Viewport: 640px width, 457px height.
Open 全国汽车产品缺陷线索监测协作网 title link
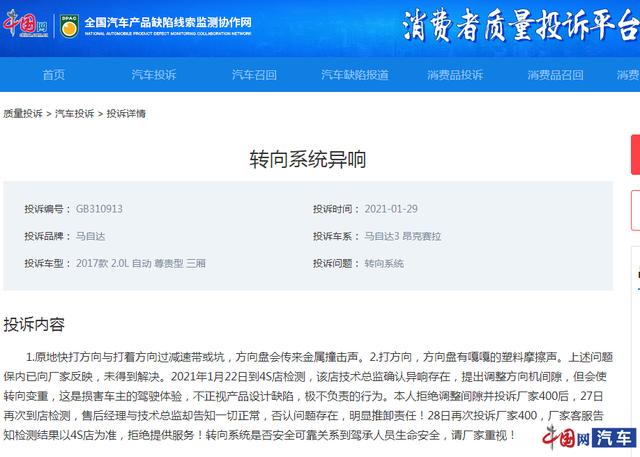168,25
